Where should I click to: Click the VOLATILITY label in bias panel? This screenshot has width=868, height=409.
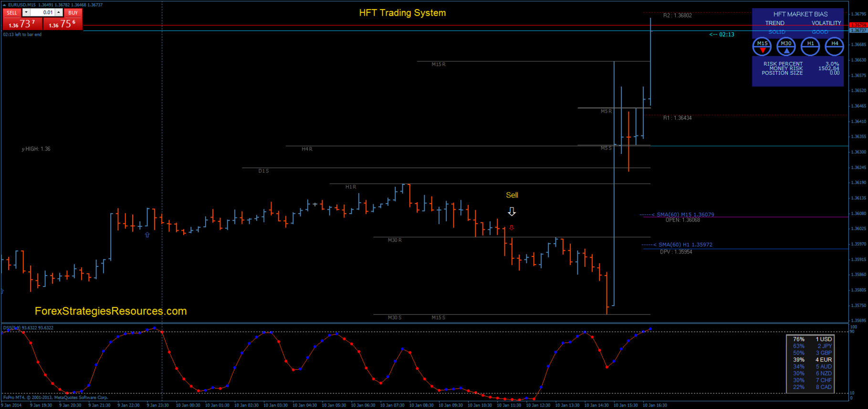826,23
